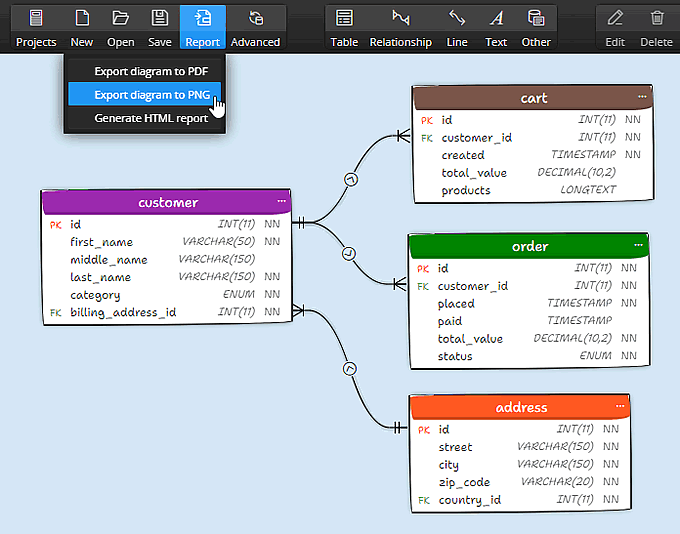Image resolution: width=680 pixels, height=534 pixels.
Task: Click the customer-to-order relationship circle marker
Action: [x=349, y=253]
